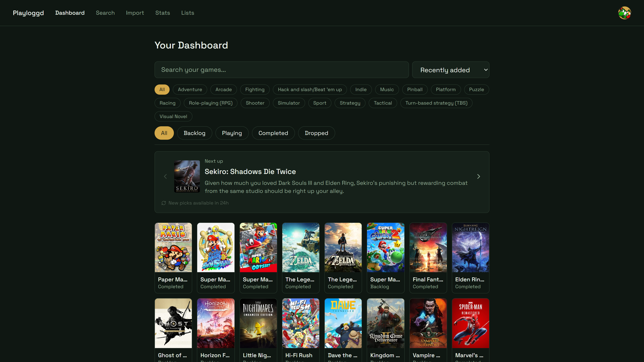Filter games by Music genre
Viewport: 644px width, 362px height.
click(x=387, y=89)
